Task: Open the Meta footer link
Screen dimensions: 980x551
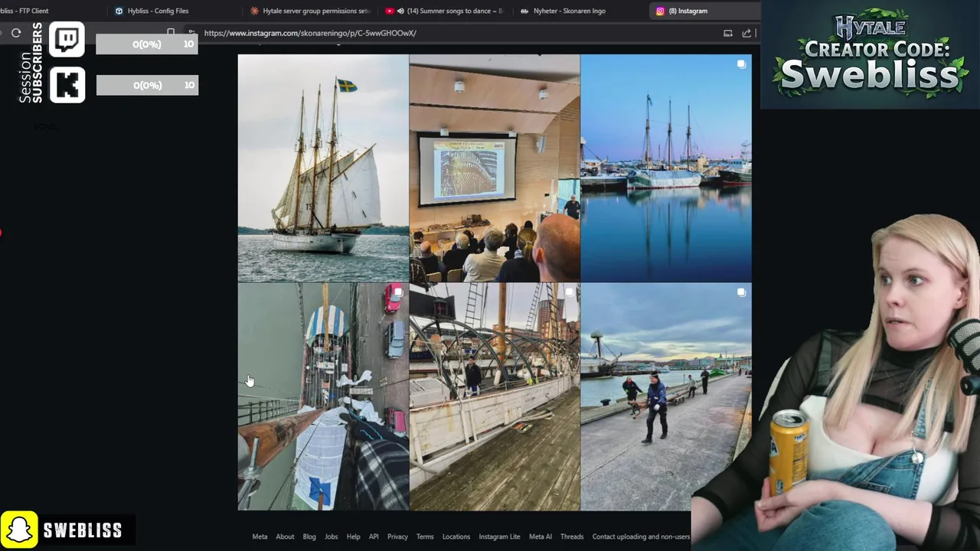Action: click(x=260, y=536)
